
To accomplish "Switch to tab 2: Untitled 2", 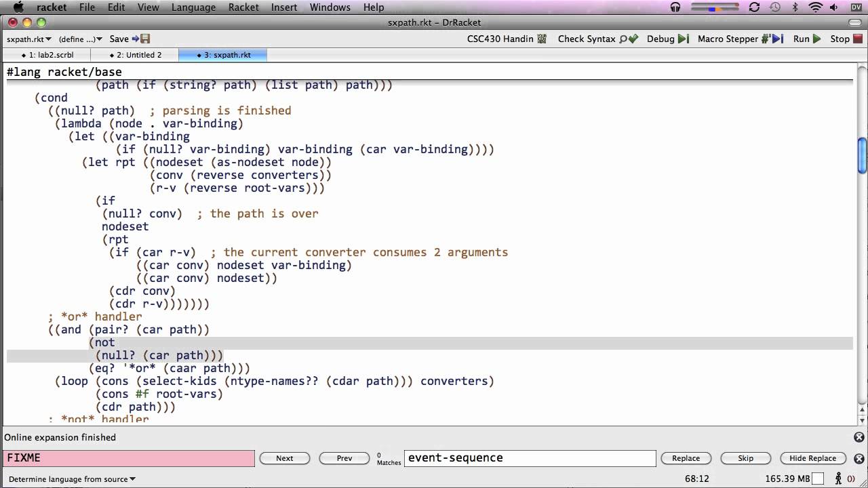I will pyautogui.click(x=135, y=55).
